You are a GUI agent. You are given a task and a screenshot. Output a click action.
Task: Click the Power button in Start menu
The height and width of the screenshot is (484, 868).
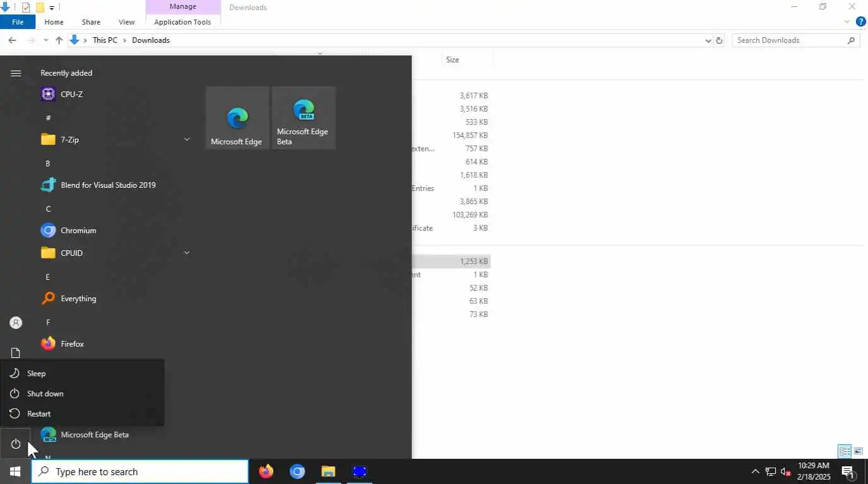coord(16,444)
